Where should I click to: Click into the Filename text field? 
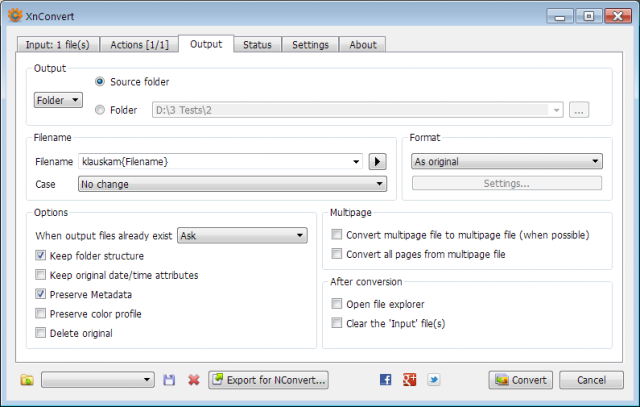[220, 162]
